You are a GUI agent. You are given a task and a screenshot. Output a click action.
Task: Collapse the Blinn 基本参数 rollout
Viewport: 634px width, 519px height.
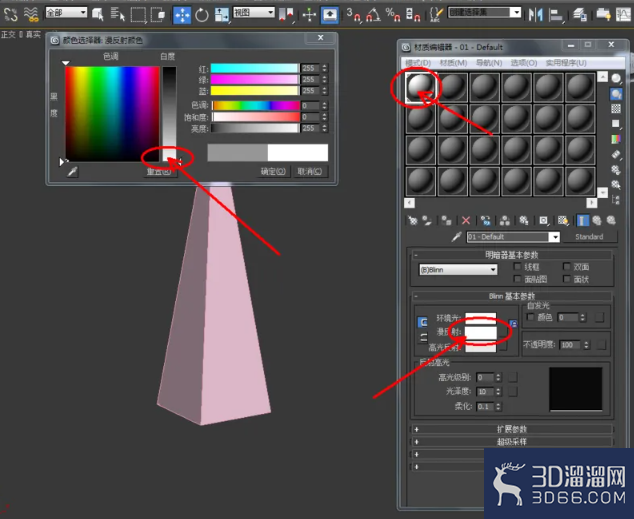click(511, 296)
